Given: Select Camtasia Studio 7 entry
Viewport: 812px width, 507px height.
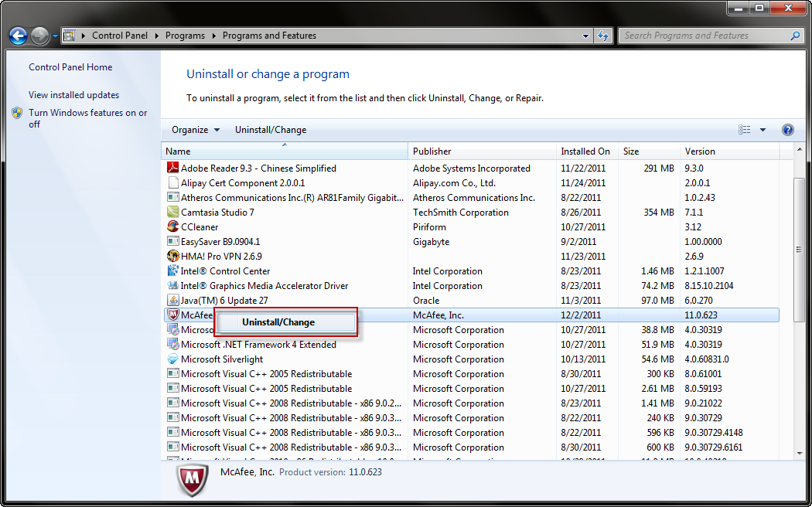Looking at the screenshot, I should (x=217, y=213).
